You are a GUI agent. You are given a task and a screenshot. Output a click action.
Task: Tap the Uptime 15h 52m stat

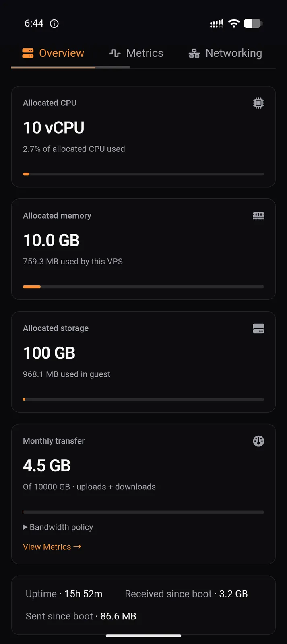[64, 594]
